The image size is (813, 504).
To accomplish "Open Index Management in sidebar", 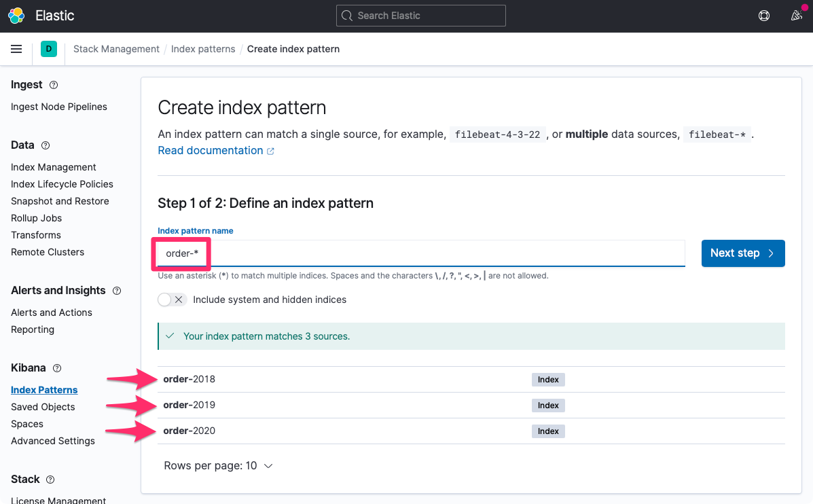I will click(x=54, y=167).
